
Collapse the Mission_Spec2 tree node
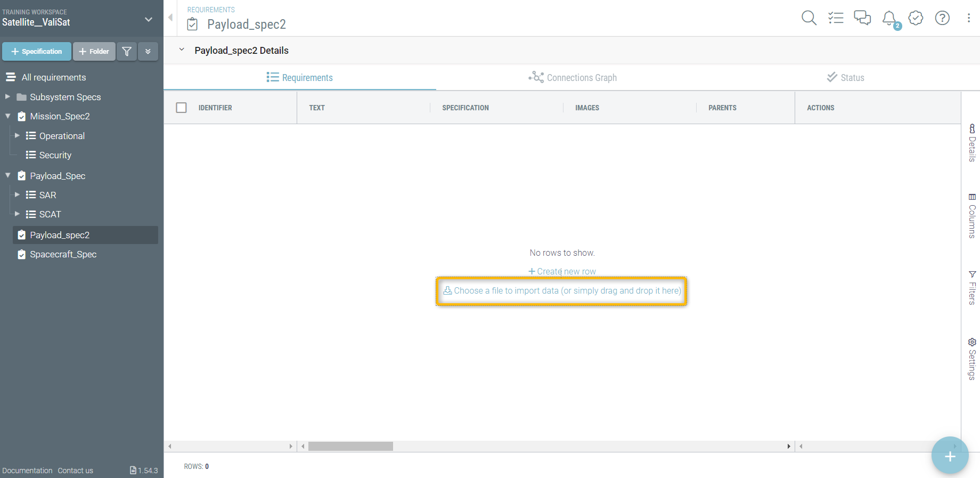point(7,116)
